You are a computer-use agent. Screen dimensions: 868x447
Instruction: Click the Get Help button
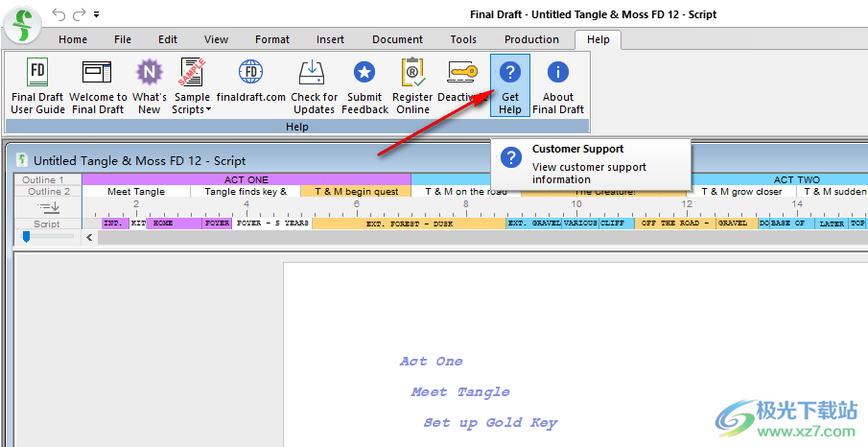pyautogui.click(x=510, y=85)
